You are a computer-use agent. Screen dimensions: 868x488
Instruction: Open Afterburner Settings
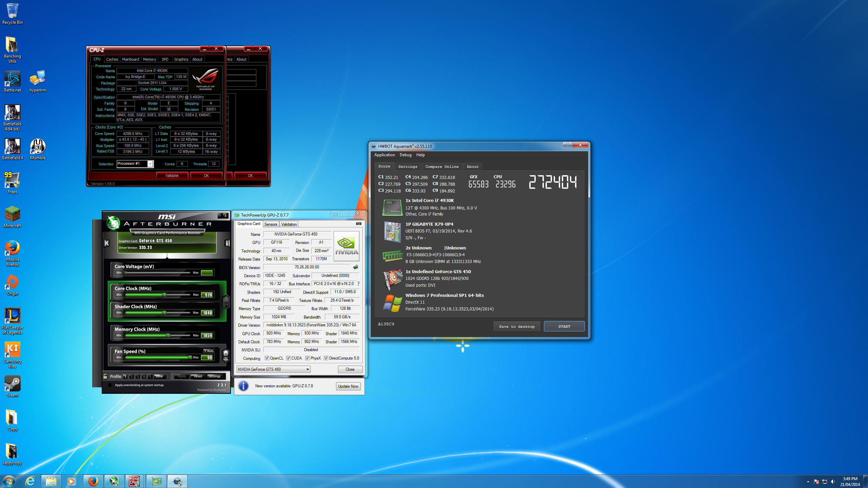click(214, 376)
